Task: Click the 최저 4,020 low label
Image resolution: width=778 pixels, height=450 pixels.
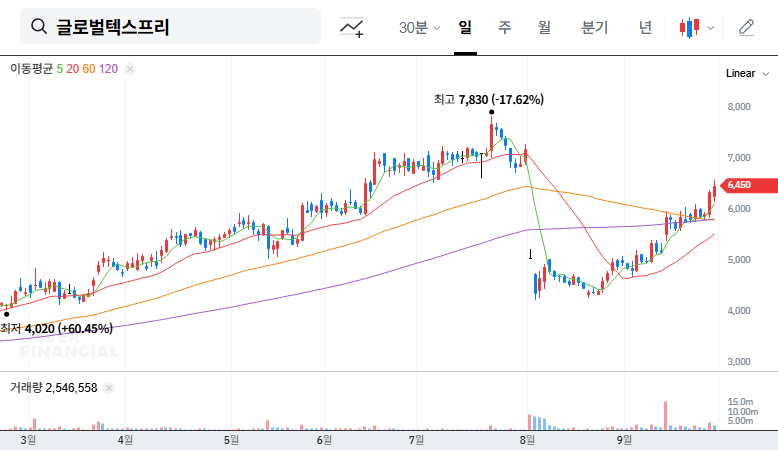Action: pos(57,328)
